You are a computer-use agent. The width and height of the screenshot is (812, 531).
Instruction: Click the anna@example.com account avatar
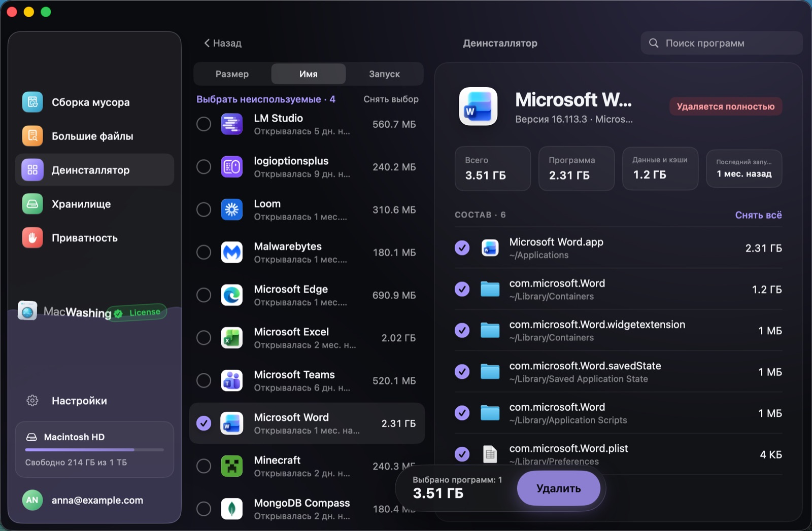point(32,500)
